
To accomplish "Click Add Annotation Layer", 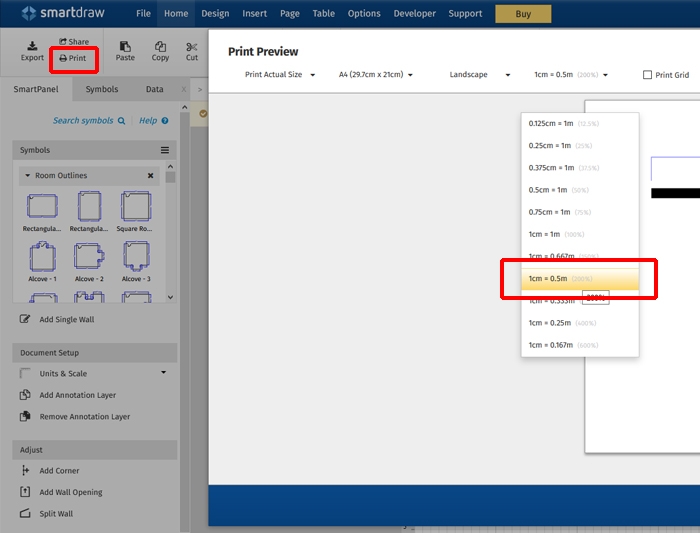I will click(x=67, y=395).
